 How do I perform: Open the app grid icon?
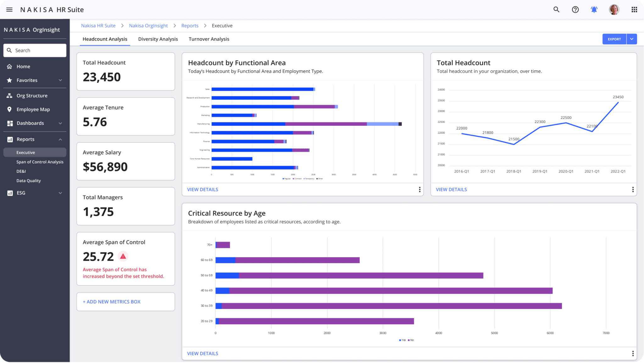tap(634, 10)
